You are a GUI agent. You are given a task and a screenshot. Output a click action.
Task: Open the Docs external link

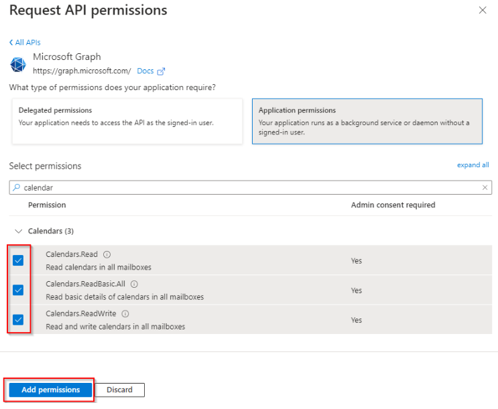[x=145, y=71]
